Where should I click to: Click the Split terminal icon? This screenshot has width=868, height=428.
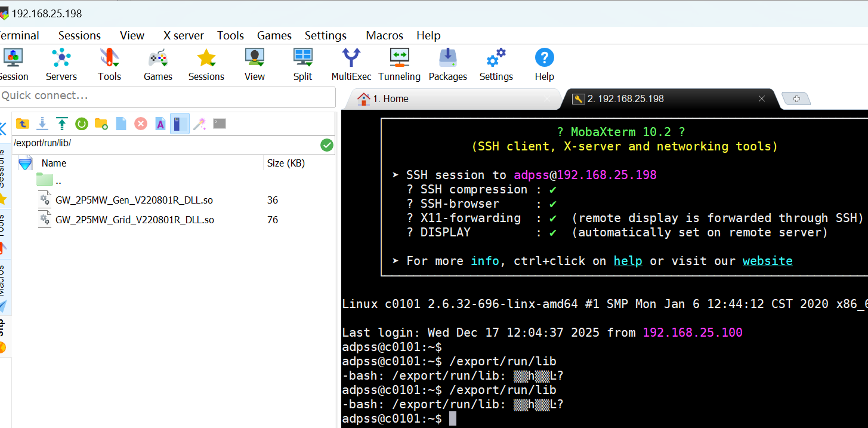point(302,64)
